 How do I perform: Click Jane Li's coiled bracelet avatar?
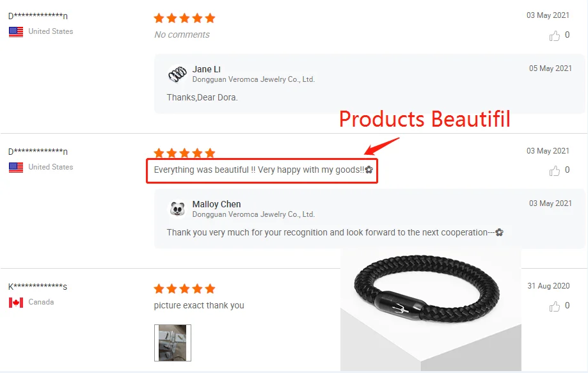(x=177, y=74)
